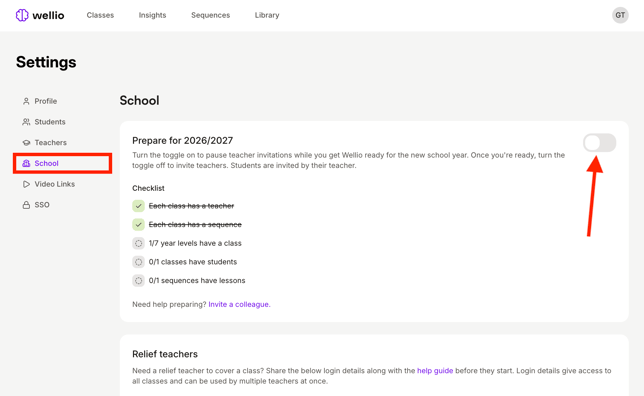Open the GT user avatar menu
The width and height of the screenshot is (644, 396).
click(x=620, y=15)
